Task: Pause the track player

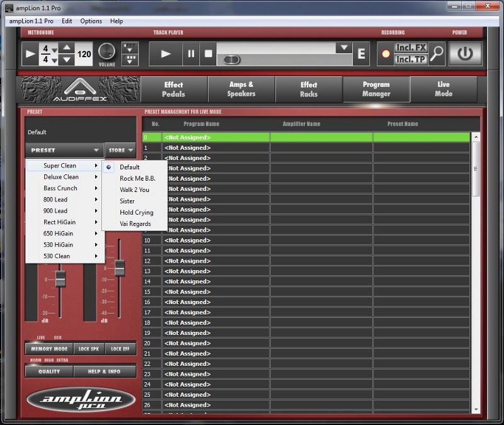Action: [191, 54]
